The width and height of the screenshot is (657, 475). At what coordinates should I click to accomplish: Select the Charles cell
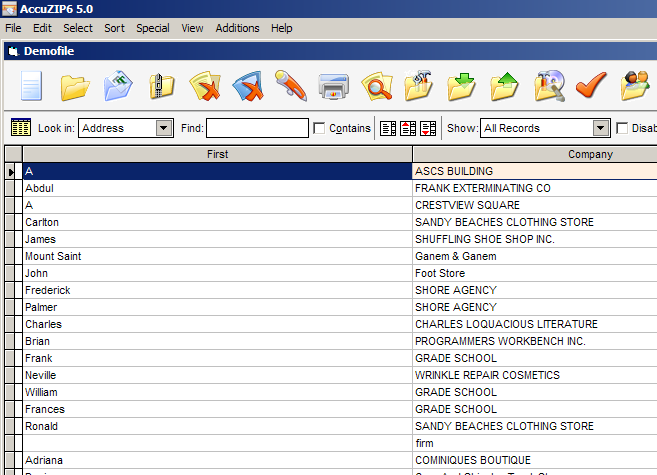click(217, 324)
